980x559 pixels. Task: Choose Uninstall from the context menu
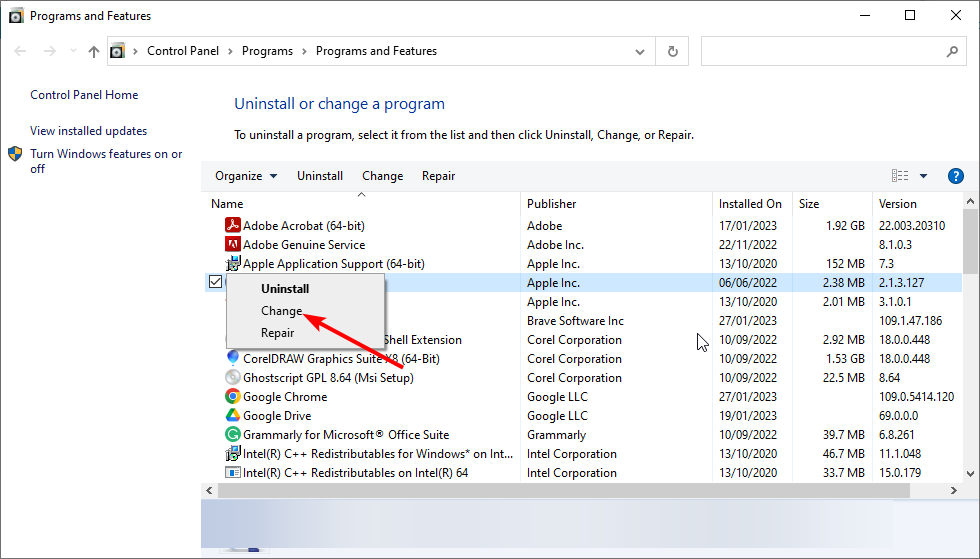[x=285, y=289]
